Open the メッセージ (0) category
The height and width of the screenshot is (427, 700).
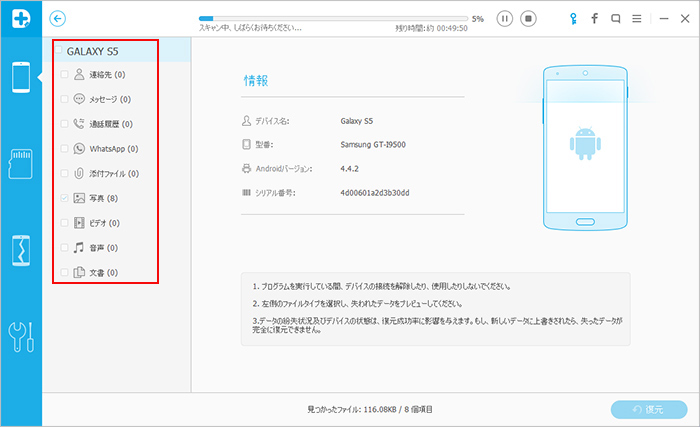click(110, 99)
